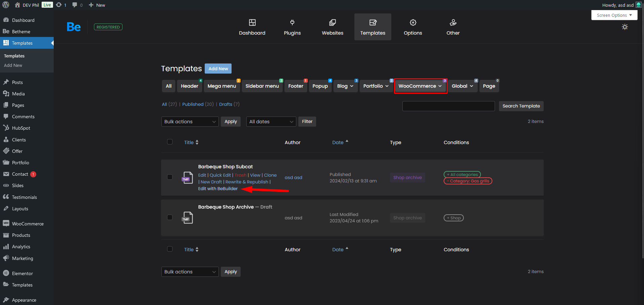Click the Shop archive type tag for Subcat

pyautogui.click(x=407, y=177)
